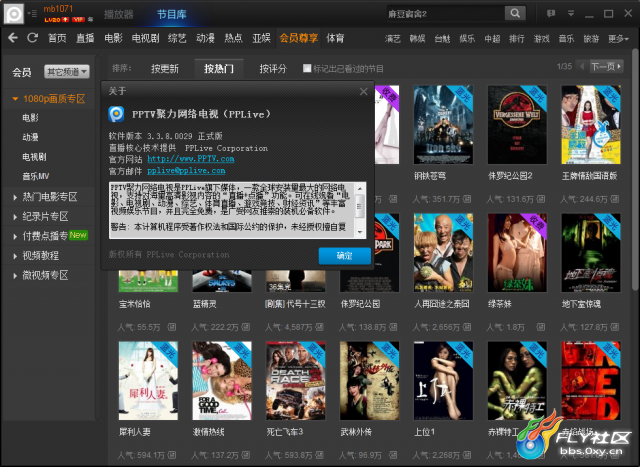Close the 关于 dialog with the X
640x467 pixels.
[363, 91]
